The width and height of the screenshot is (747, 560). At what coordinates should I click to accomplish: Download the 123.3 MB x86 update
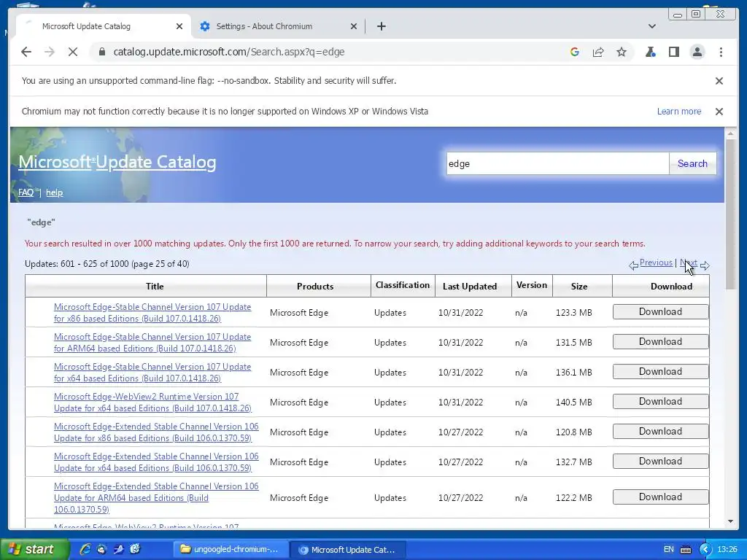click(660, 312)
